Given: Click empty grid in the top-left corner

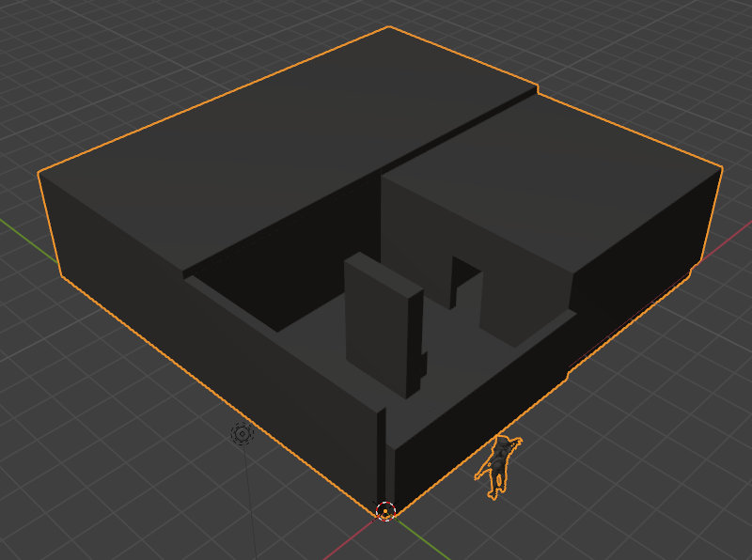Looking at the screenshot, I should click(56, 47).
